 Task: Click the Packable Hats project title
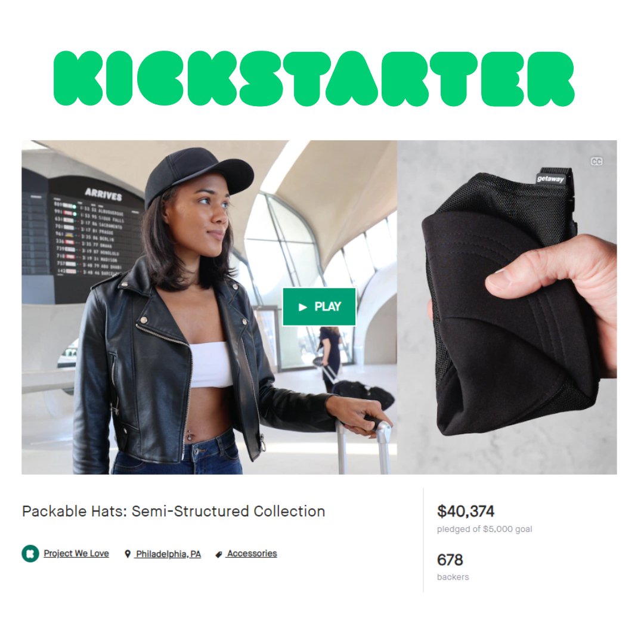point(174,512)
